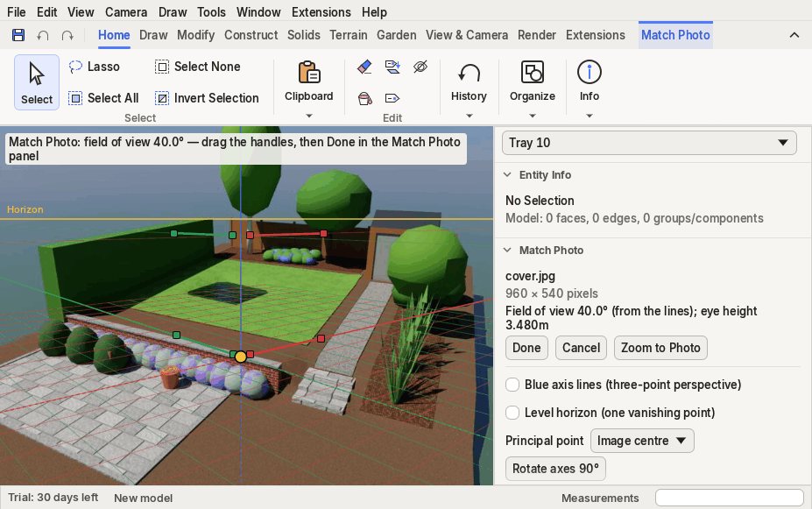
Task: Collapse the Entity Info section
Action: [x=507, y=175]
